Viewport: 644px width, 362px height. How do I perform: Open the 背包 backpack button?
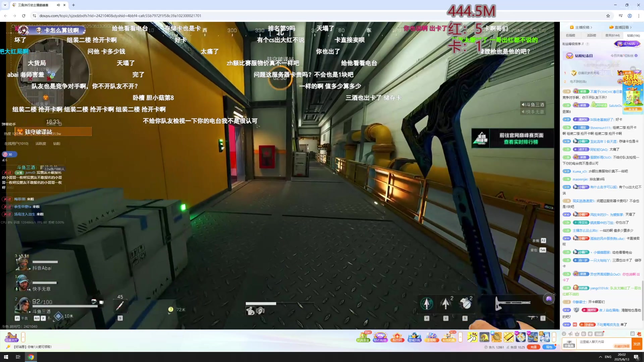tap(549, 347)
